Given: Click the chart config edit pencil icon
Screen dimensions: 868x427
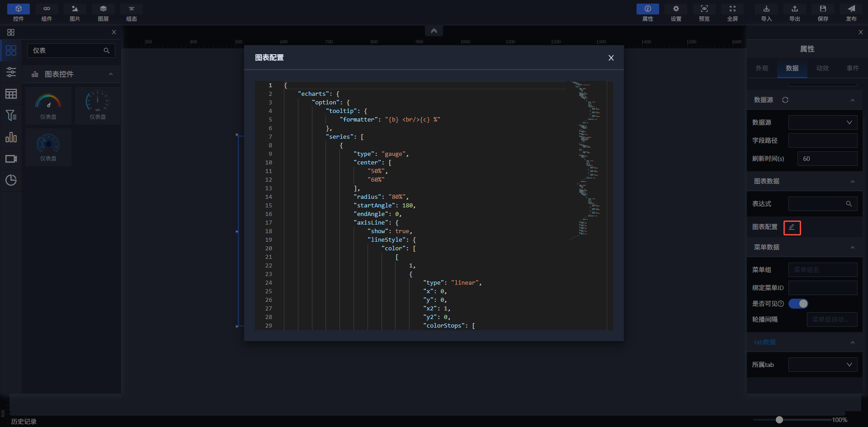Looking at the screenshot, I should pyautogui.click(x=792, y=228).
